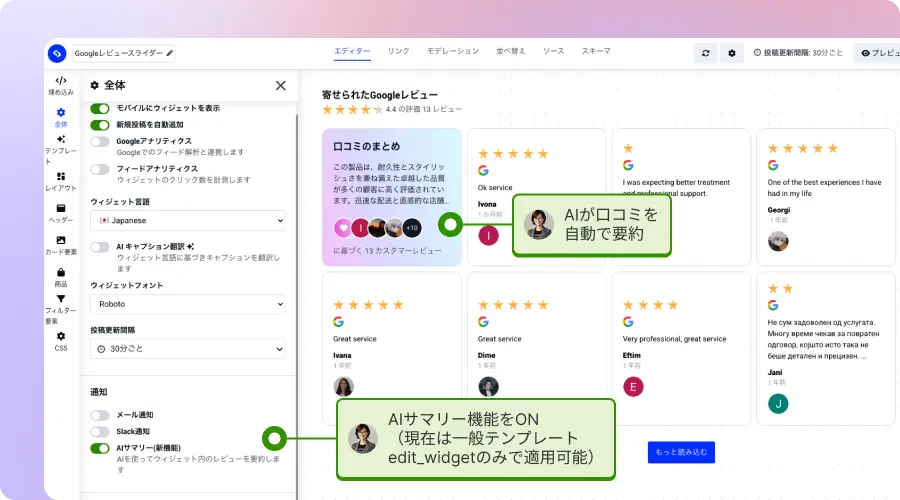Viewport: 900px width, 500px height.
Task: Switch to the 並べ替え tab
Action: 511,51
